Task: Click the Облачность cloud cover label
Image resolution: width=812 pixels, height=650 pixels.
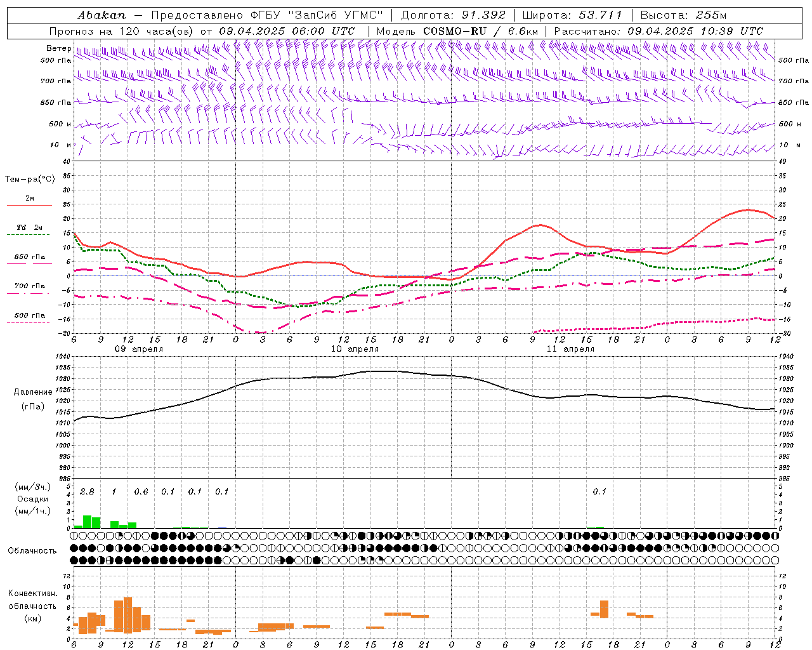Action: 32,550
